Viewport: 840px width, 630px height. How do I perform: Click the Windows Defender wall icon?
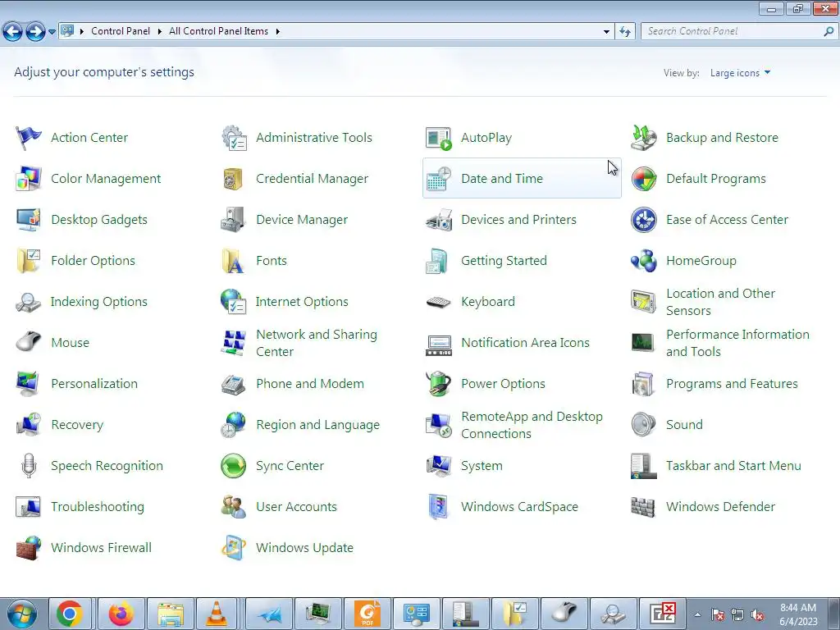tap(643, 507)
